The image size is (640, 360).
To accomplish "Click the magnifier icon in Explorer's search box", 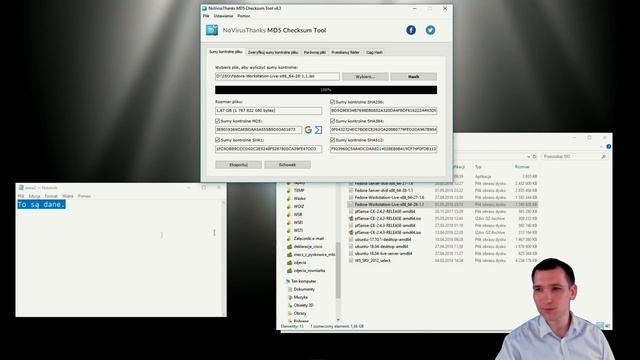I will pyautogui.click(x=603, y=156).
